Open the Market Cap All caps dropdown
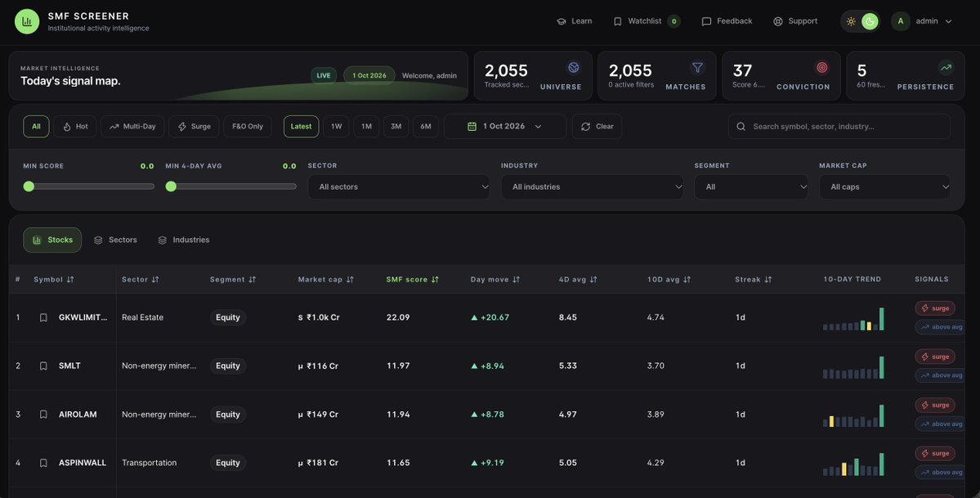980x498 pixels. [885, 187]
